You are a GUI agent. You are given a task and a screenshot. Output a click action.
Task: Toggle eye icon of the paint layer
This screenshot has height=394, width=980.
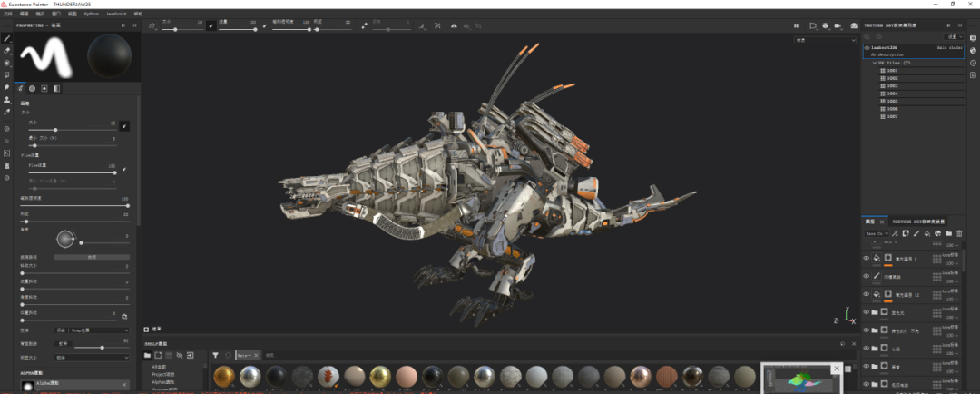[866, 275]
